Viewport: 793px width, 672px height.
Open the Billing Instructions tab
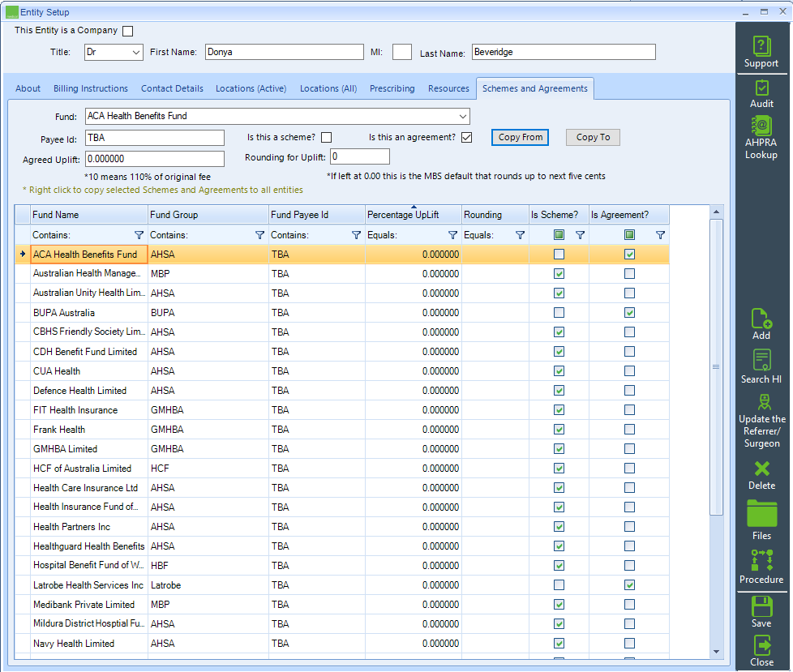(x=91, y=88)
